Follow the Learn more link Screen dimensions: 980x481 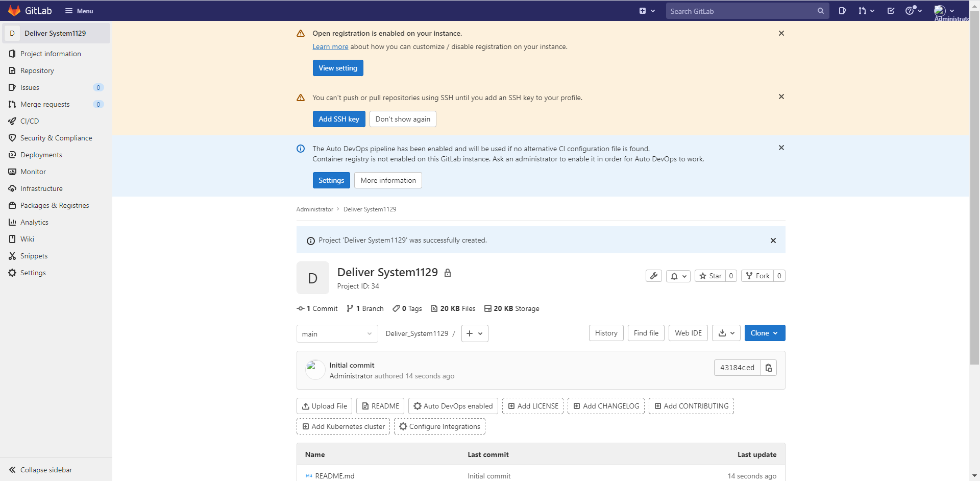coord(330,46)
